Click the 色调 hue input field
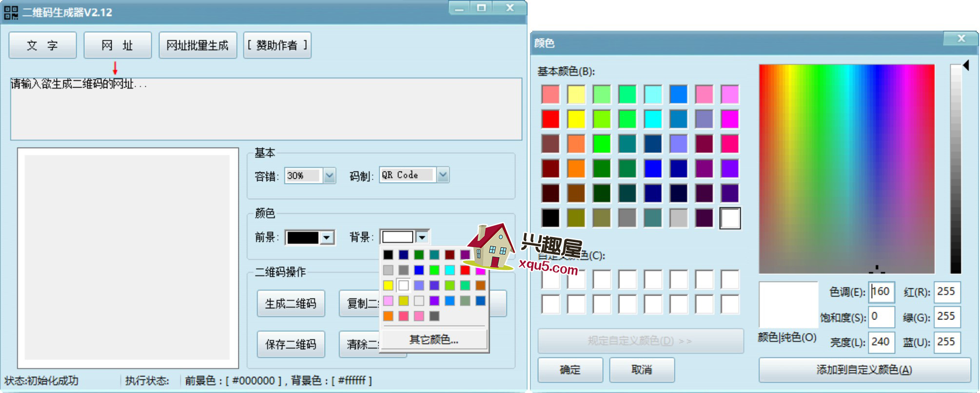The image size is (980, 393). [x=882, y=292]
